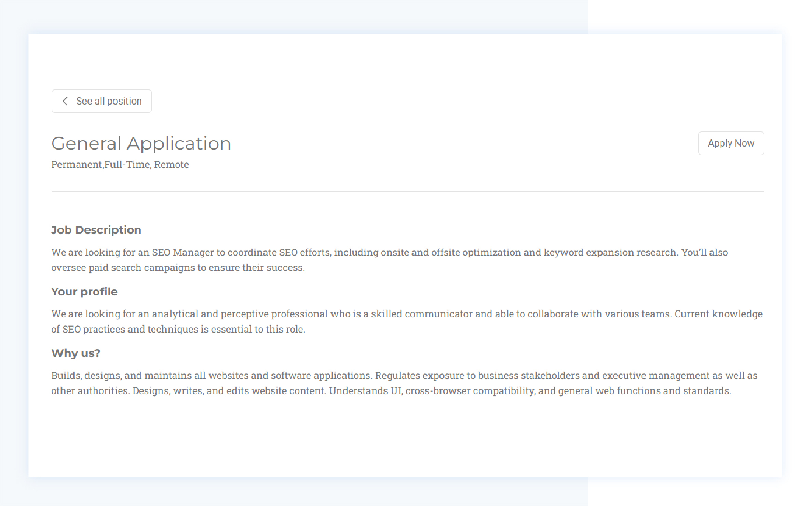
Task: Go back via "See all position" label
Action: pyautogui.click(x=109, y=101)
